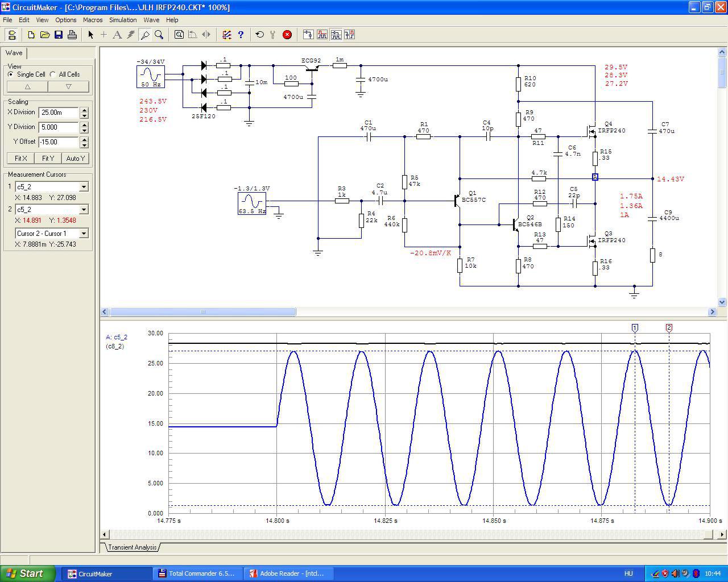Select the Zoom magnifier tool
Image resolution: width=728 pixels, height=582 pixels.
159,35
